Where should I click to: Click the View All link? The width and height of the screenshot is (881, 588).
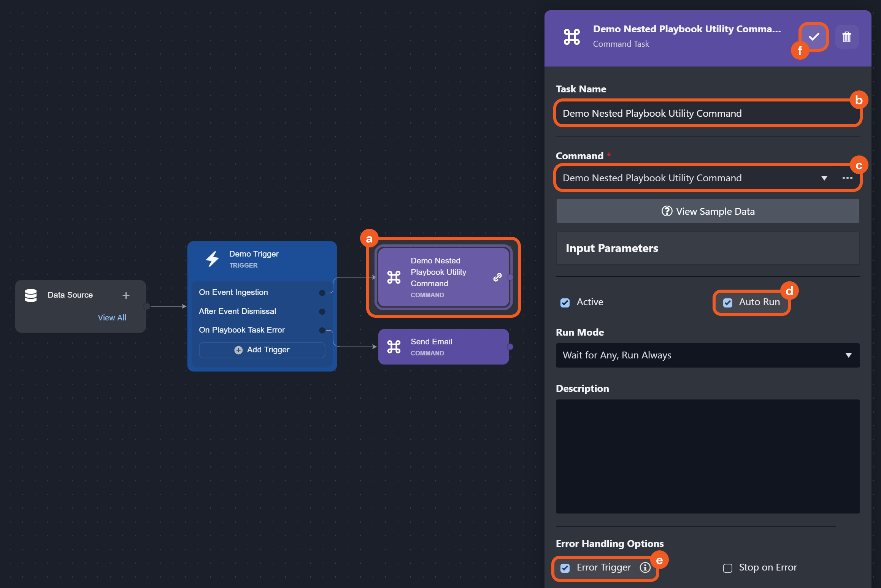(x=112, y=318)
